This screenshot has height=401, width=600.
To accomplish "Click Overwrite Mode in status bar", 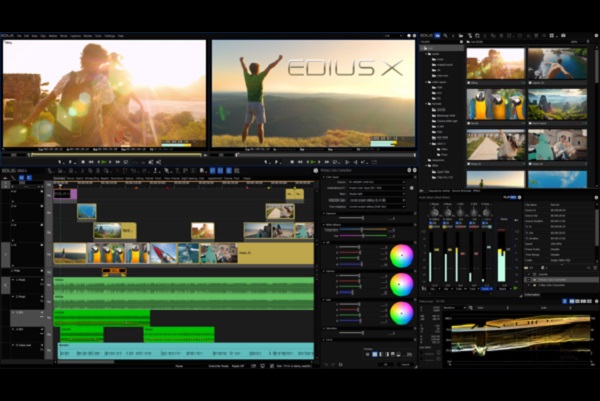I will [219, 366].
